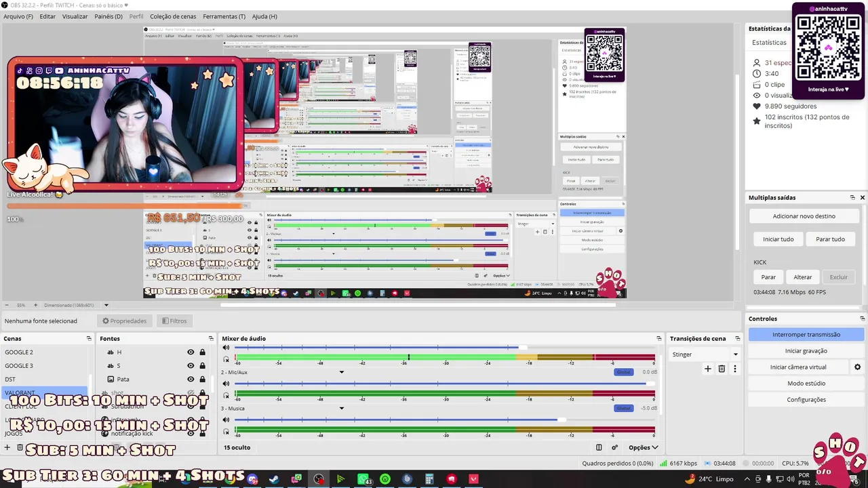868x488 pixels.
Task: Open the Painéis menu
Action: (x=108, y=16)
